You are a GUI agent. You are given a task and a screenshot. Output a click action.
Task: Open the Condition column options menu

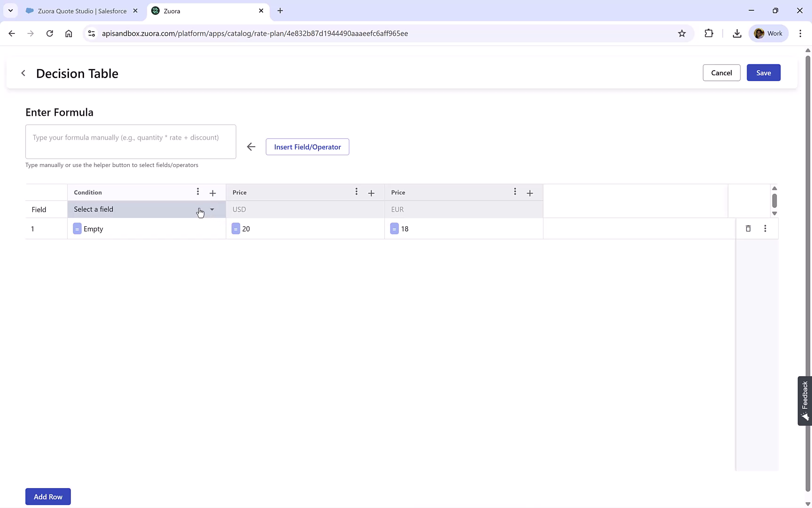(x=198, y=192)
